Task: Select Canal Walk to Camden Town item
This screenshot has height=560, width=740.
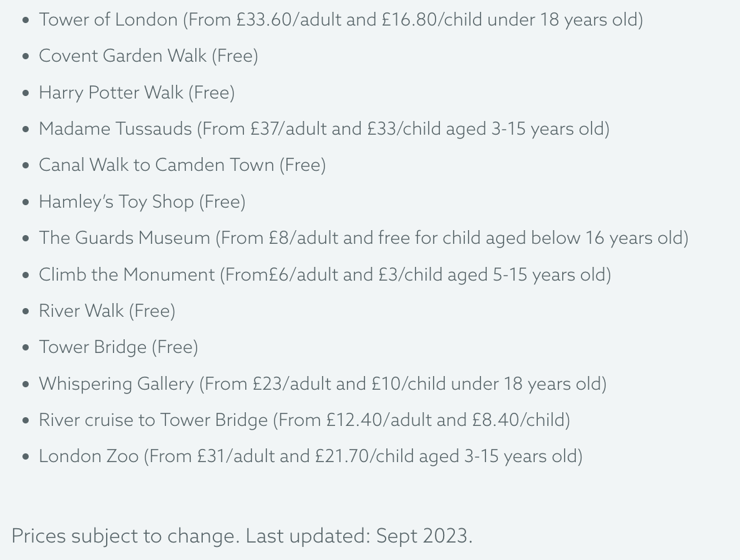Action: (182, 165)
